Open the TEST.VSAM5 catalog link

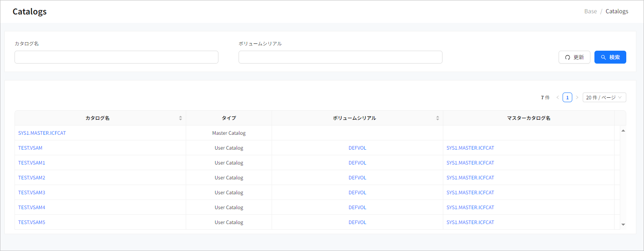32,222
